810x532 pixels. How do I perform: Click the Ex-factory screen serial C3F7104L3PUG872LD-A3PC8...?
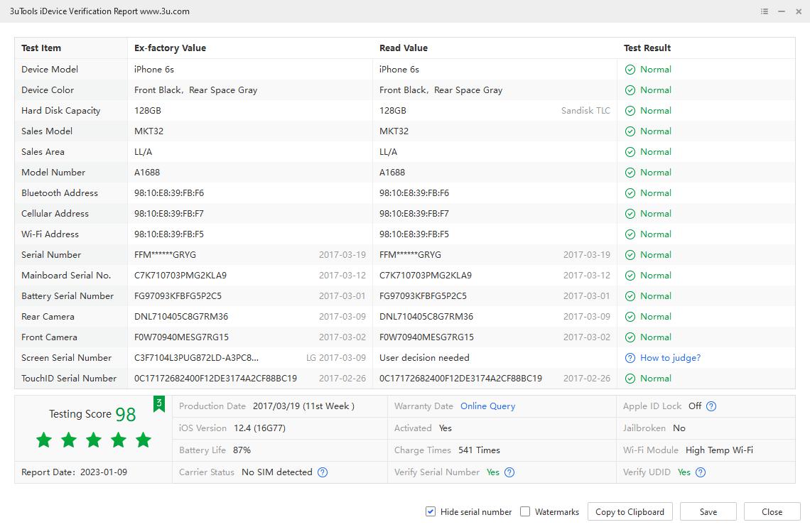pos(196,358)
